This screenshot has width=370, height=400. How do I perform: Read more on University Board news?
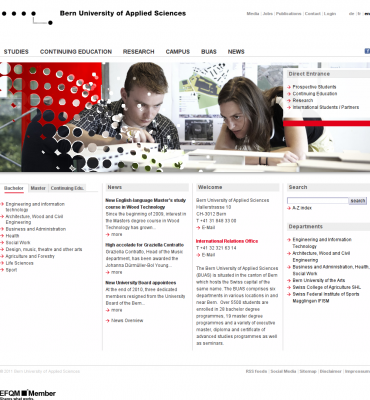117,310
